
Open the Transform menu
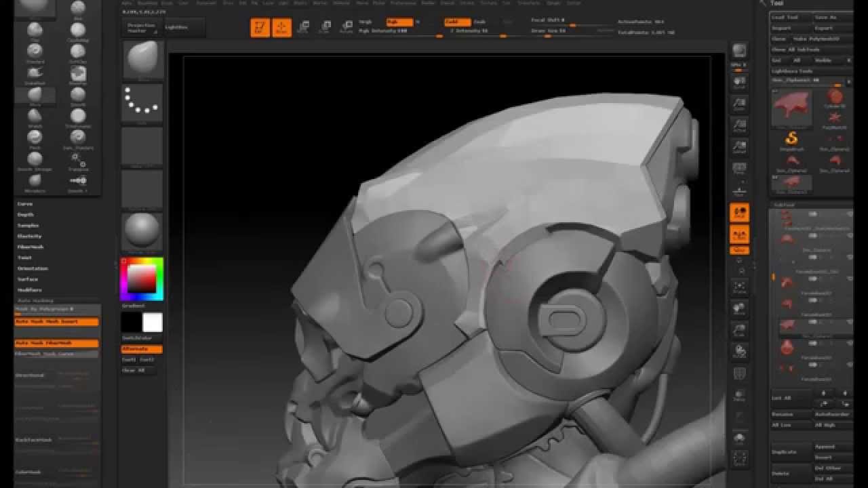point(529,3)
